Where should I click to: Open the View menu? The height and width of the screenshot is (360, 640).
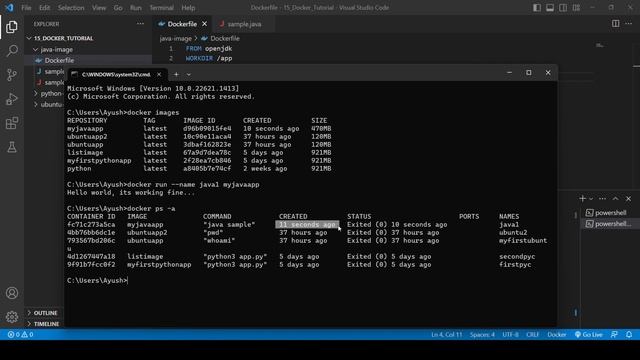pos(99,7)
